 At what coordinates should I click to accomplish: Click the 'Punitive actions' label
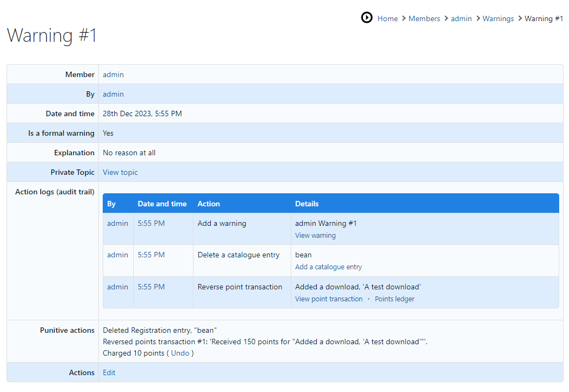[x=67, y=330]
